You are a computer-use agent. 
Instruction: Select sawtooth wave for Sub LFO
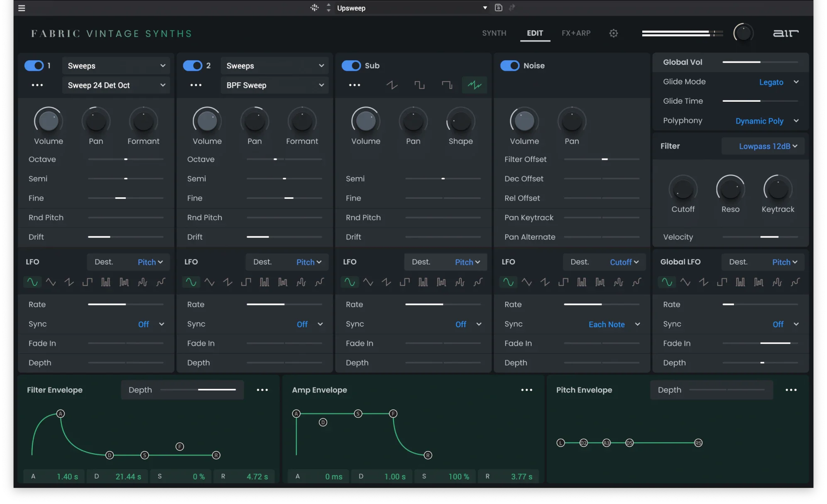[386, 282]
